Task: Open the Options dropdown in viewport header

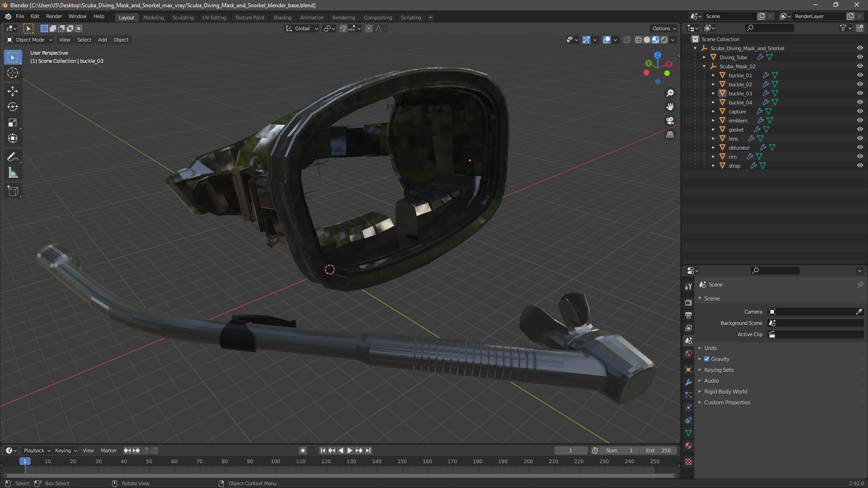Action: point(664,28)
